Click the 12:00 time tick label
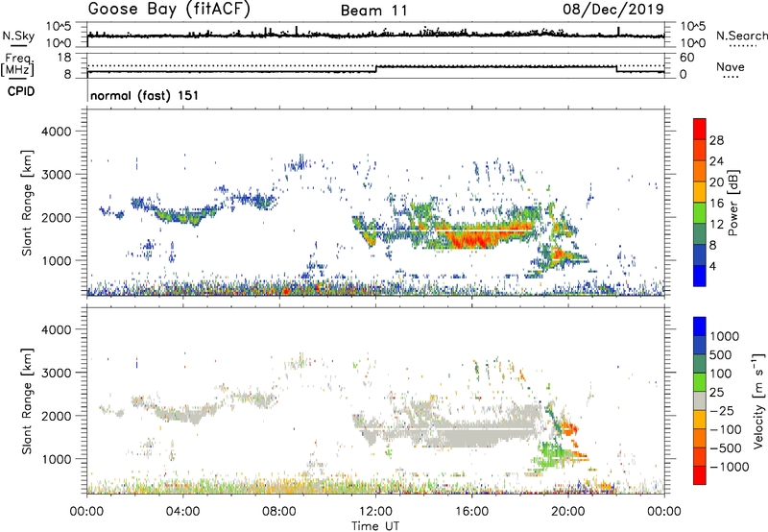768x532 pixels. pyautogui.click(x=375, y=512)
